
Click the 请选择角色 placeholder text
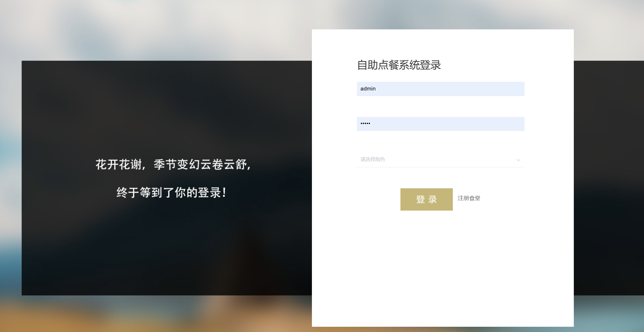[372, 159]
